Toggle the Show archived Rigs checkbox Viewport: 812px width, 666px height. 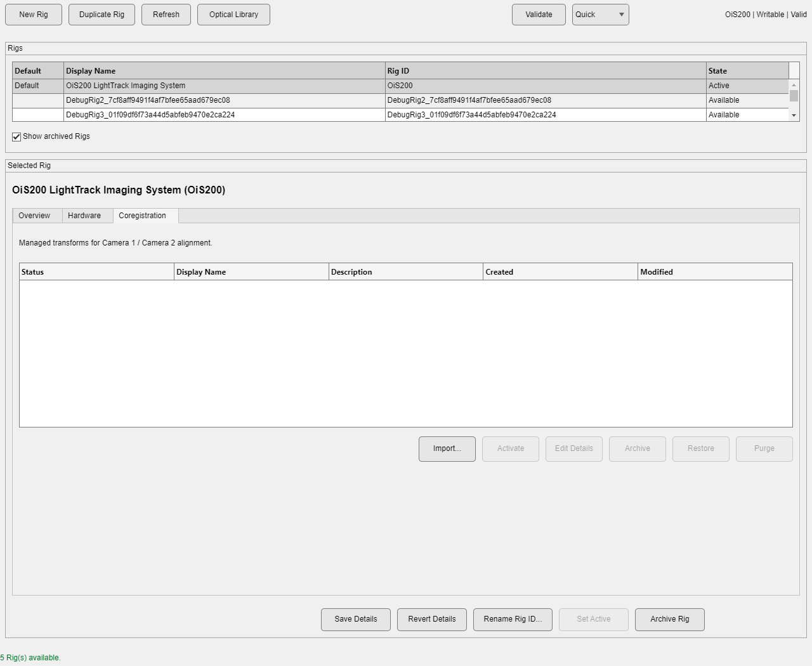(16, 137)
